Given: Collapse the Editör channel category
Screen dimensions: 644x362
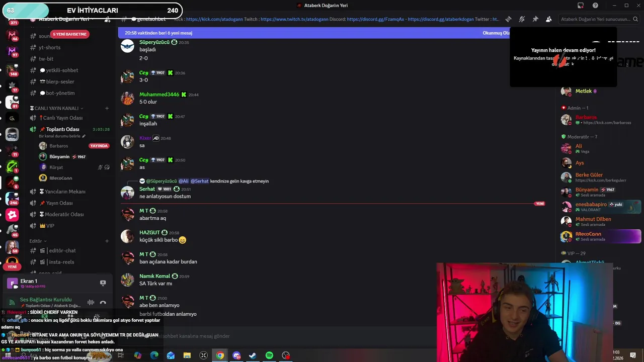Looking at the screenshot, I should coord(37,241).
